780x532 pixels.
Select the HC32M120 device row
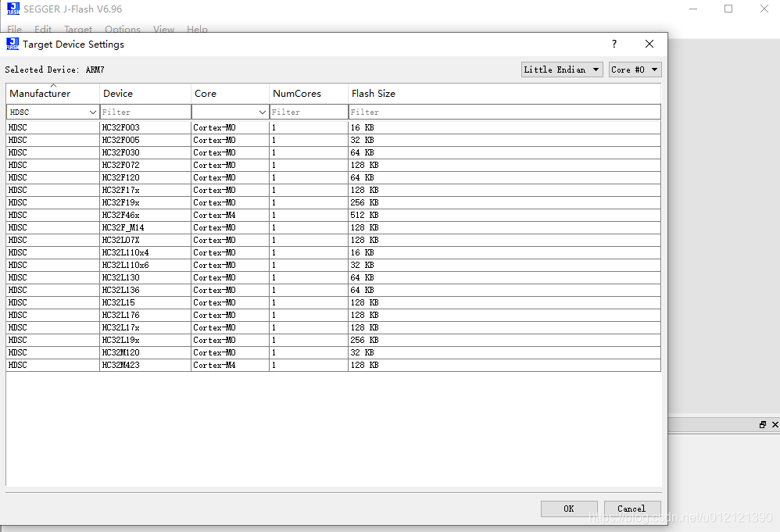pyautogui.click(x=333, y=352)
